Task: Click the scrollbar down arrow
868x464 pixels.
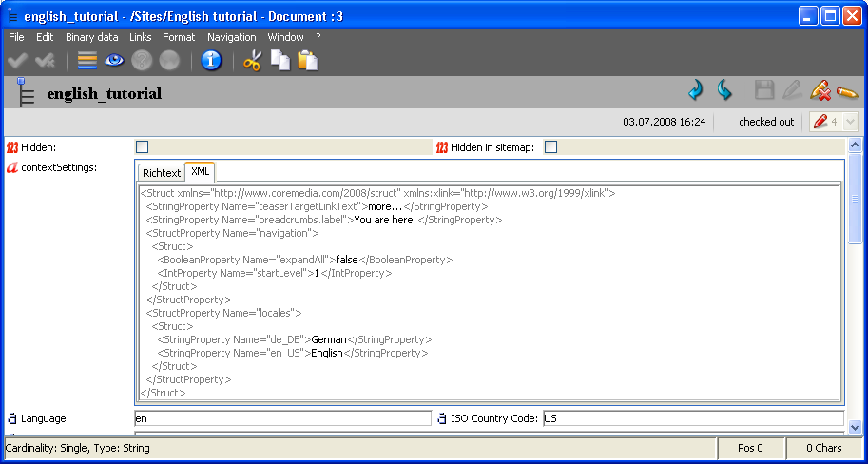Action: [x=855, y=427]
